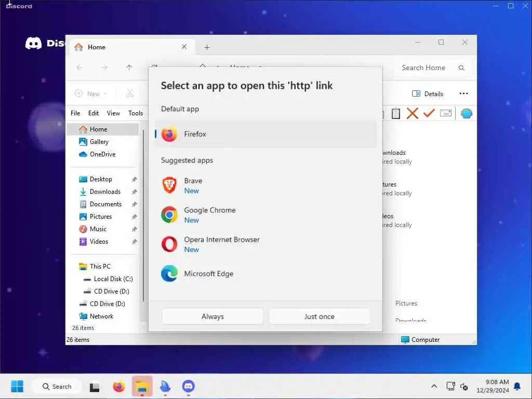This screenshot has height=399, width=532.
Task: Unpin Desktop using its pin icon
Action: 135,179
